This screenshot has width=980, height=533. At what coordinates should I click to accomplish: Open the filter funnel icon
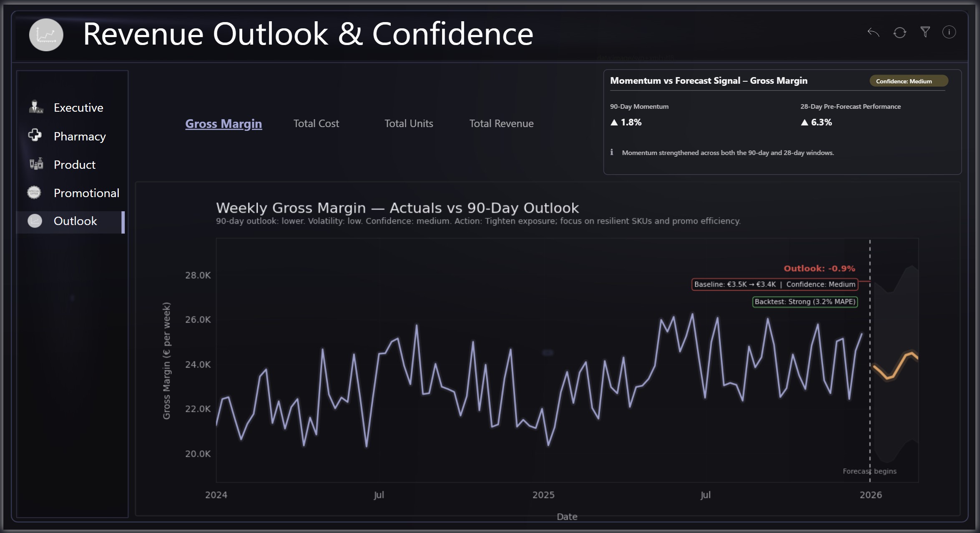[925, 32]
